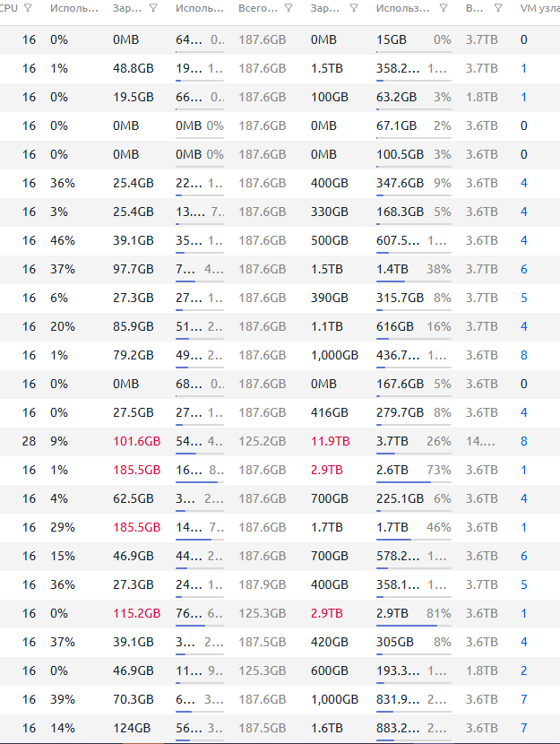
Task: Click filter icon of second 'Зар...' header
Action: point(354,8)
